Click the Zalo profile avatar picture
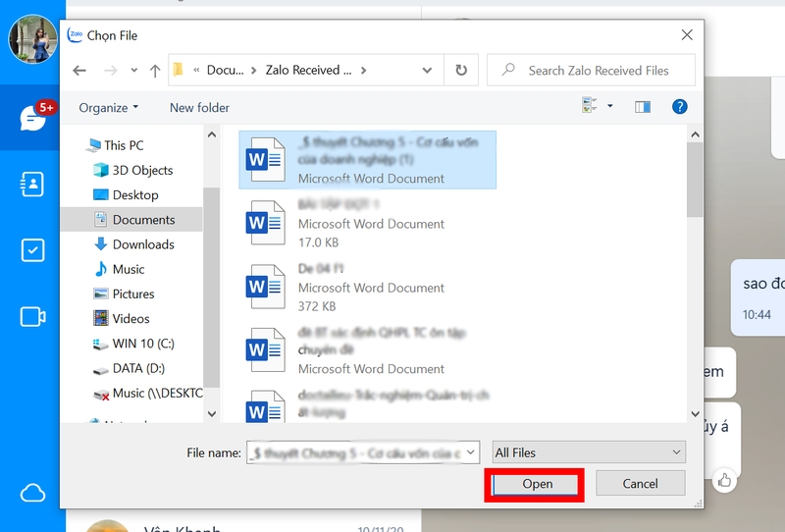The width and height of the screenshot is (785, 532). pos(33,39)
